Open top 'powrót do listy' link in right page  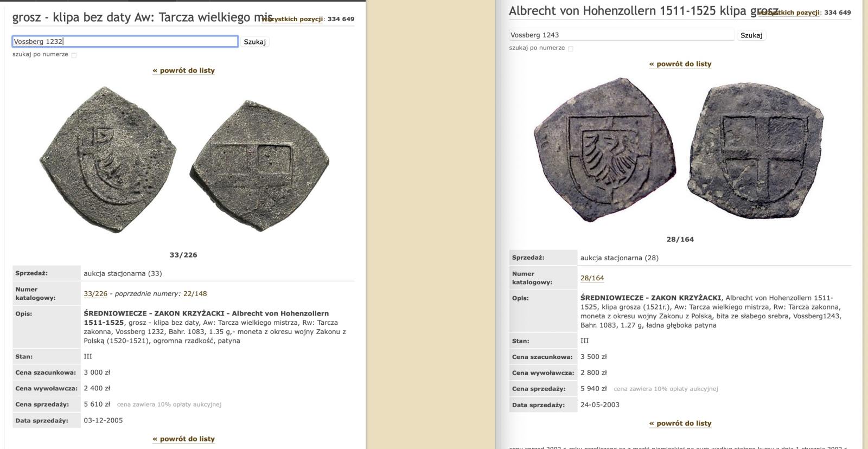[680, 64]
